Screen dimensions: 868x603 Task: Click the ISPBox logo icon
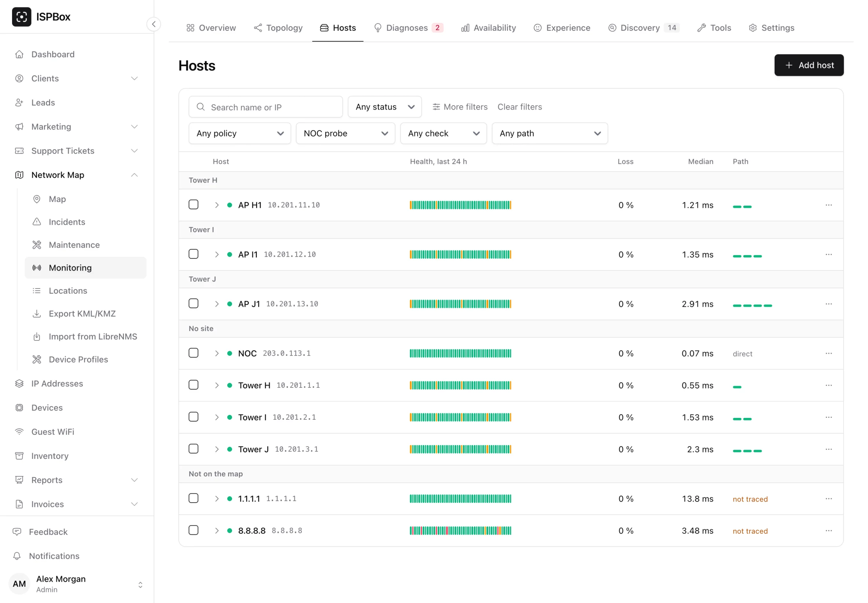[22, 16]
